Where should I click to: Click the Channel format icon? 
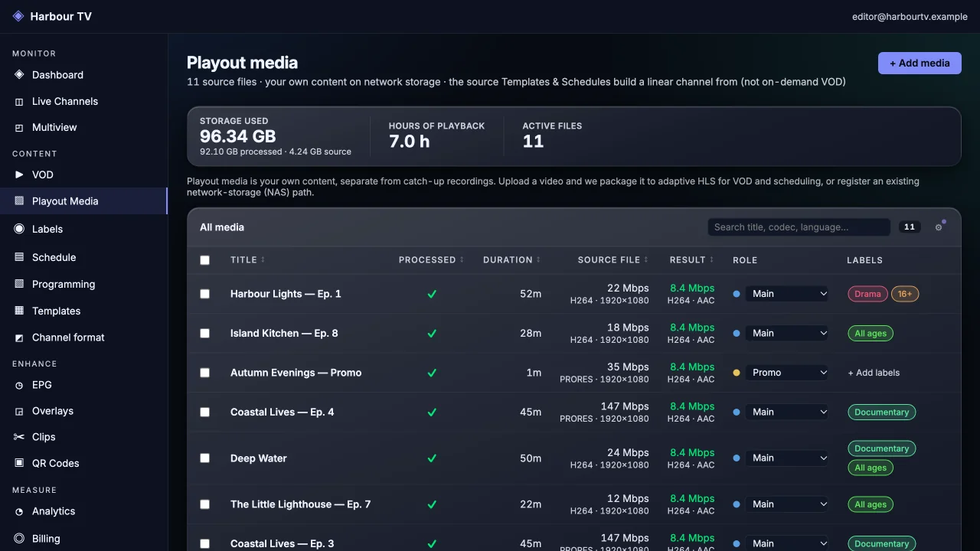[19, 337]
